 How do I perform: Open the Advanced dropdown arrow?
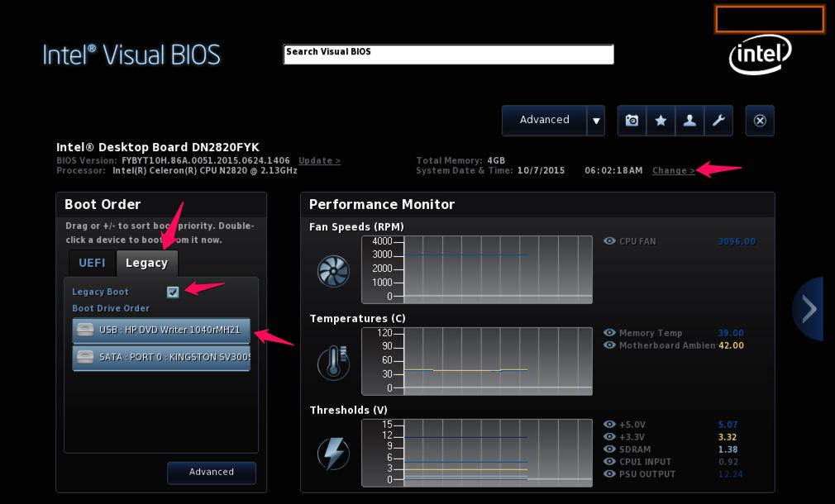596,121
